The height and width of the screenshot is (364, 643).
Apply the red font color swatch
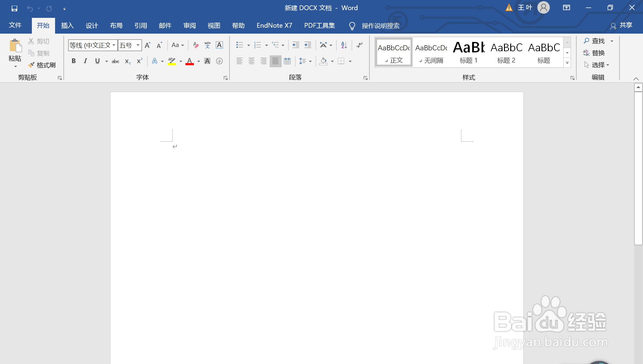coord(190,62)
